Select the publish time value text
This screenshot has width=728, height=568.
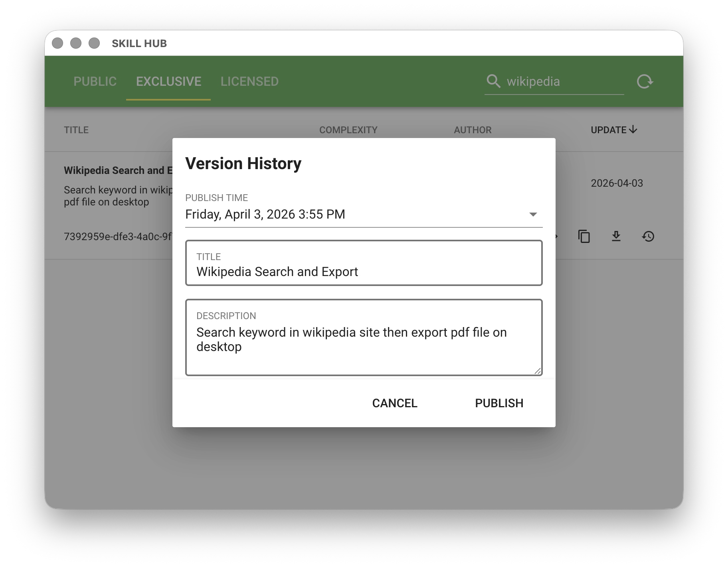pyautogui.click(x=265, y=215)
